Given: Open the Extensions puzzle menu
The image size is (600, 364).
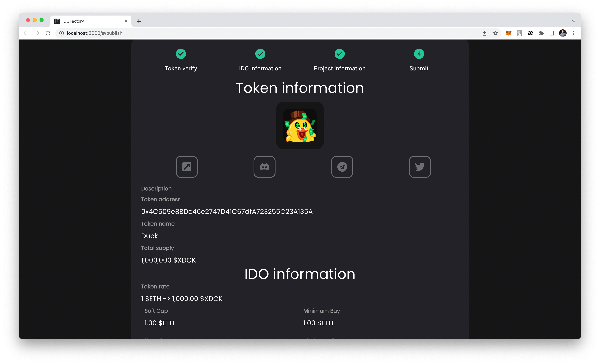Looking at the screenshot, I should coord(541,33).
